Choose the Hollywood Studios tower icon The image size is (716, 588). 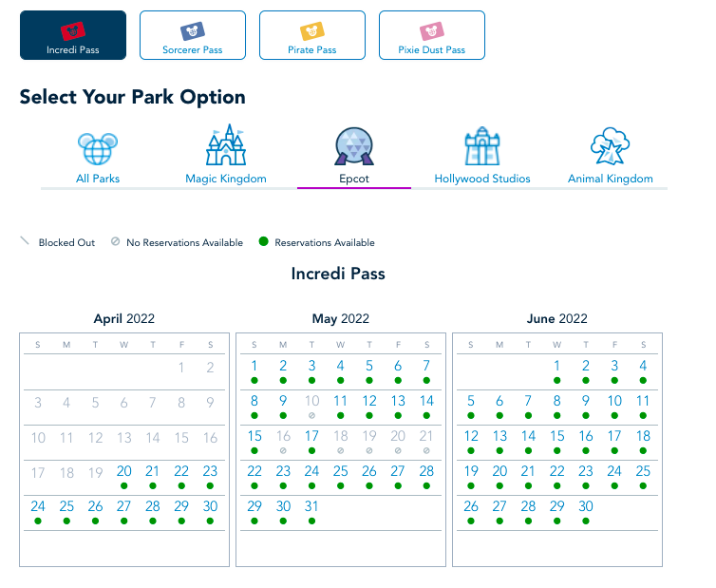482,147
